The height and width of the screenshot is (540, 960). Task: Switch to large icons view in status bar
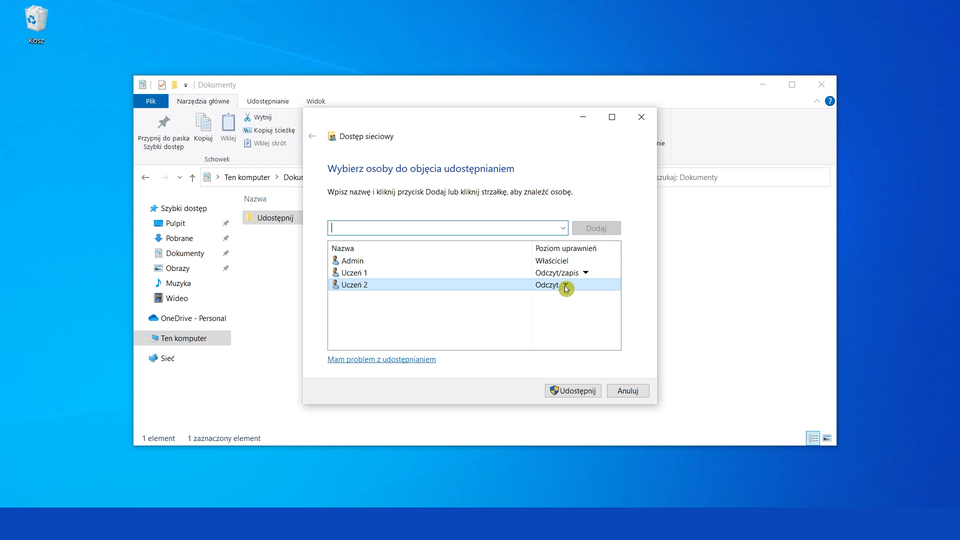(x=827, y=438)
